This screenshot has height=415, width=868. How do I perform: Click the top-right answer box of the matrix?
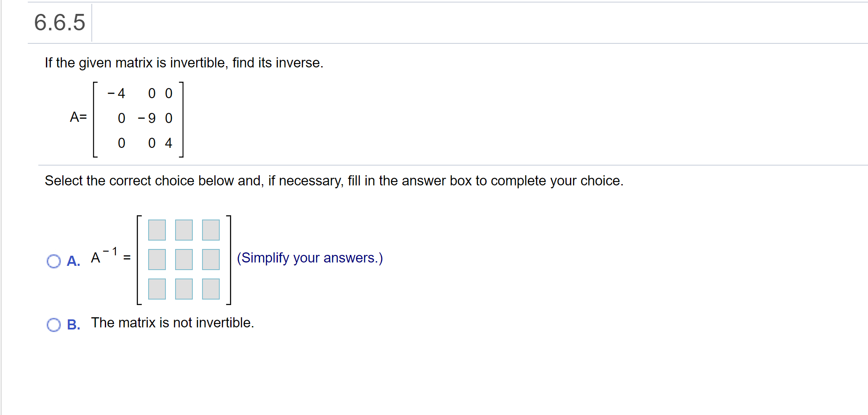(210, 230)
